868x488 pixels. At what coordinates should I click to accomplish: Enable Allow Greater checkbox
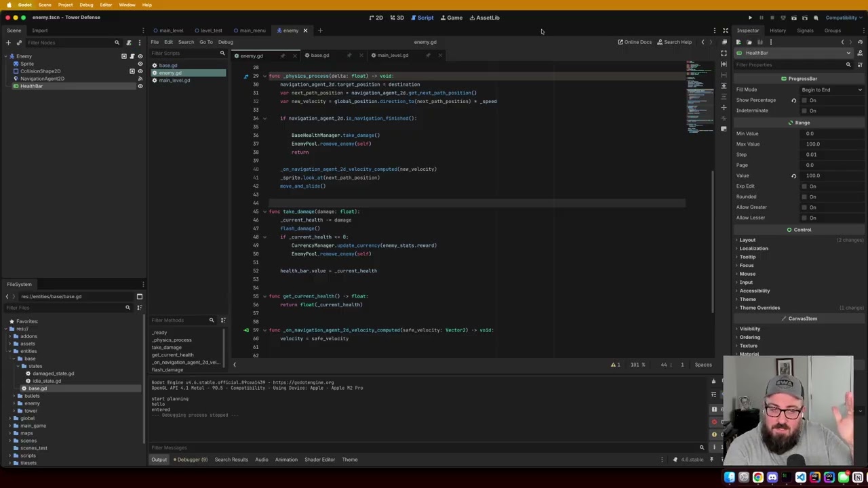point(804,207)
